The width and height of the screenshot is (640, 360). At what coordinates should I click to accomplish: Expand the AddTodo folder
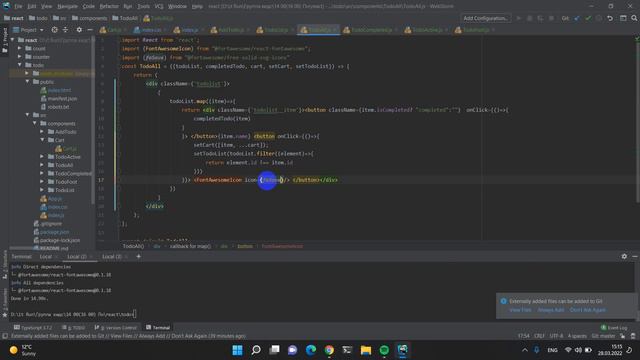pos(42,132)
